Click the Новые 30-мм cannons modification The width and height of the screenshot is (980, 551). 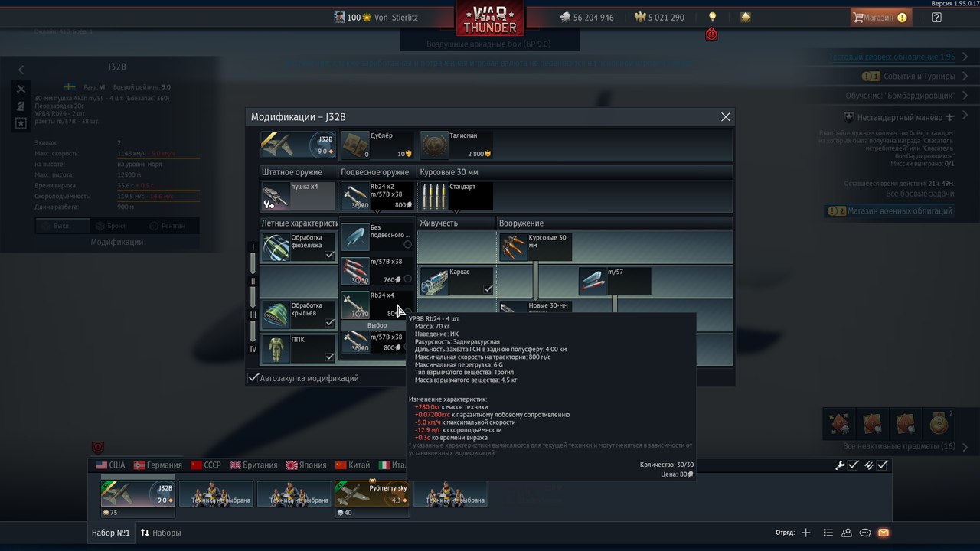536,306
